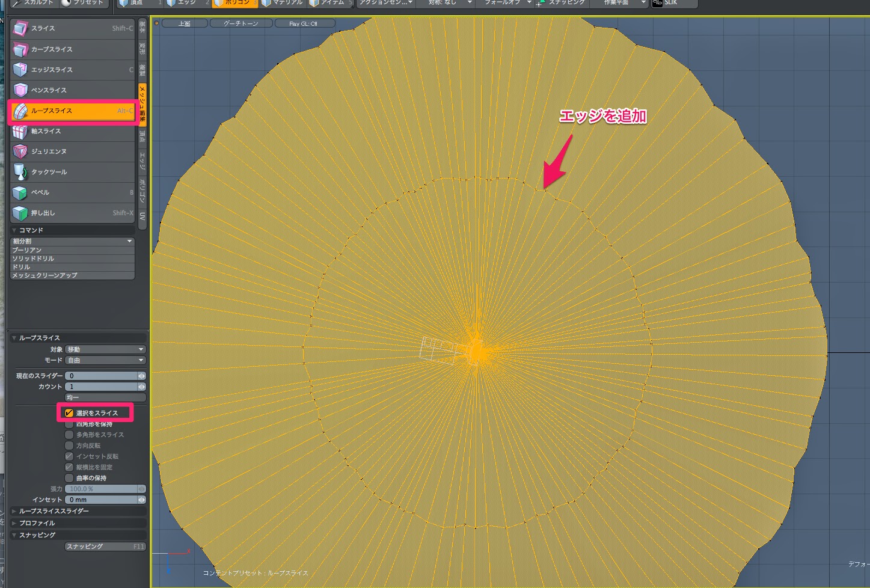Image resolution: width=870 pixels, height=588 pixels.
Task: Select the 押し出し (Extrude) tool
Action: coord(73,213)
